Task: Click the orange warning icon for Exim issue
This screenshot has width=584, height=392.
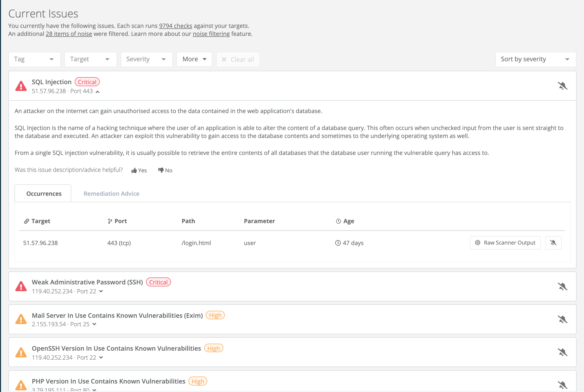Action: pyautogui.click(x=21, y=319)
